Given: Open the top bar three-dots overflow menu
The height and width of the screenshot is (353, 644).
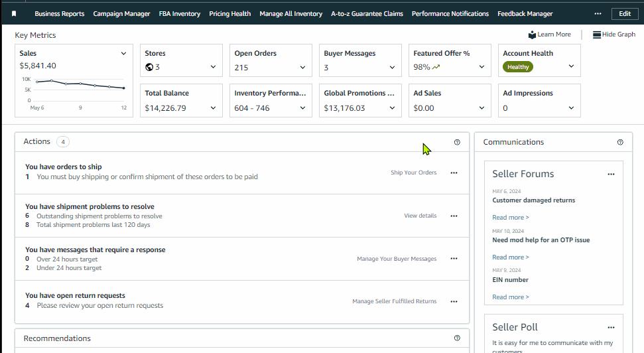Looking at the screenshot, I should (598, 13).
